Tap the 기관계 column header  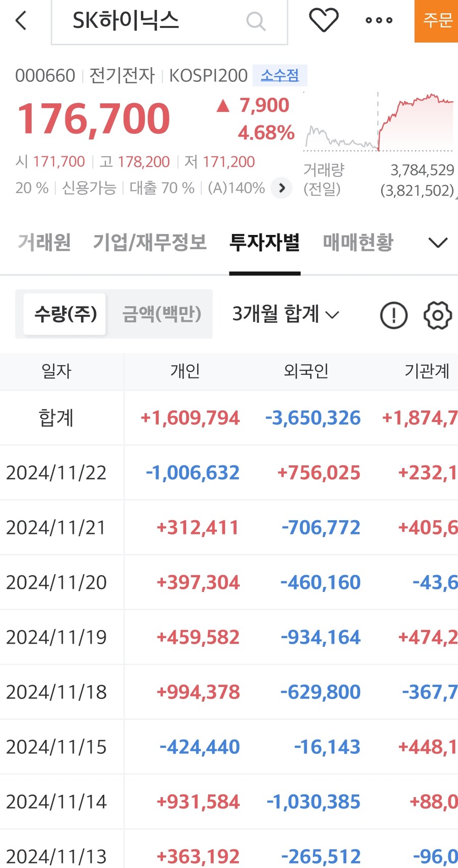tap(427, 371)
